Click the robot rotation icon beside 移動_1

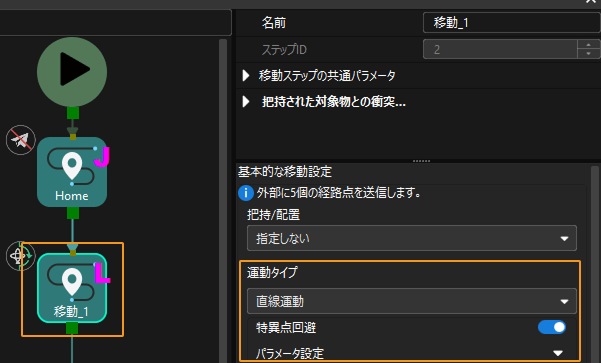21,256
